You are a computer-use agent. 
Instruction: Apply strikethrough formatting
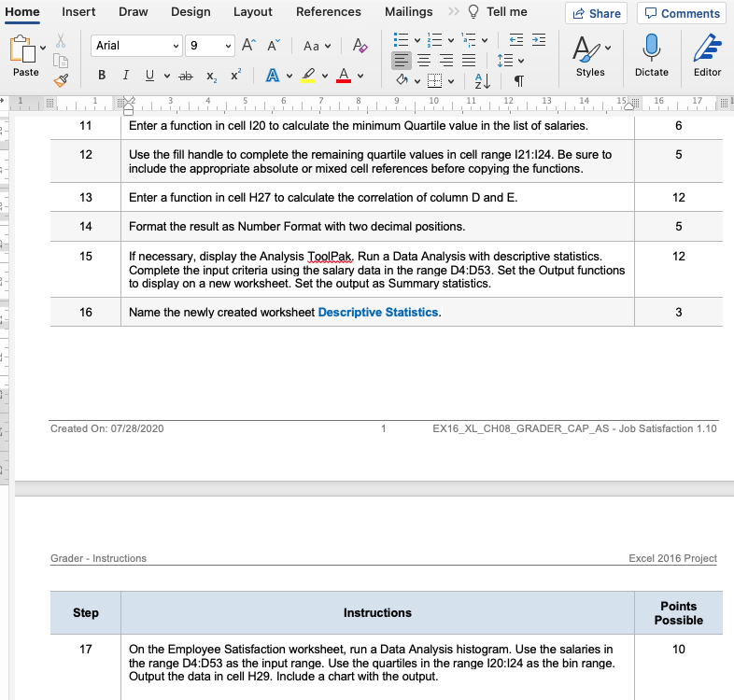pos(186,76)
